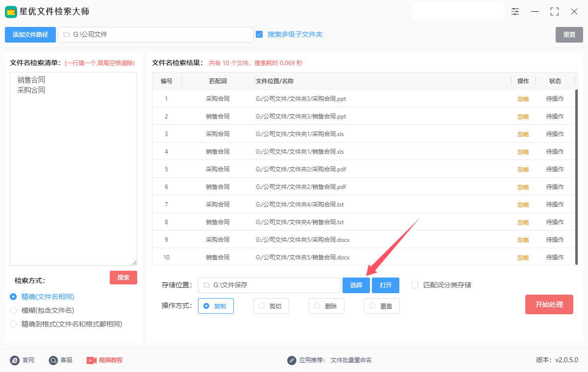Click the link icon beside 应用推荐
Viewport: 588px width, 372px height.
pos(292,360)
